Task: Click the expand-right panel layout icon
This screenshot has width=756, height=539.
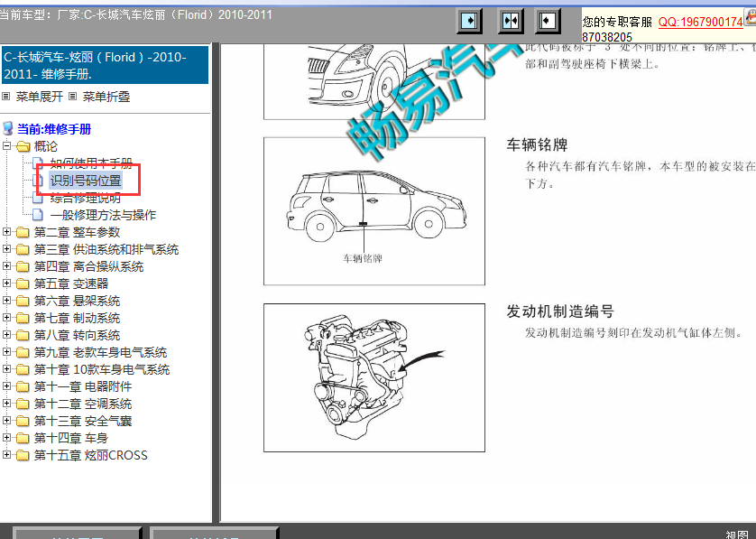Action: (x=469, y=21)
